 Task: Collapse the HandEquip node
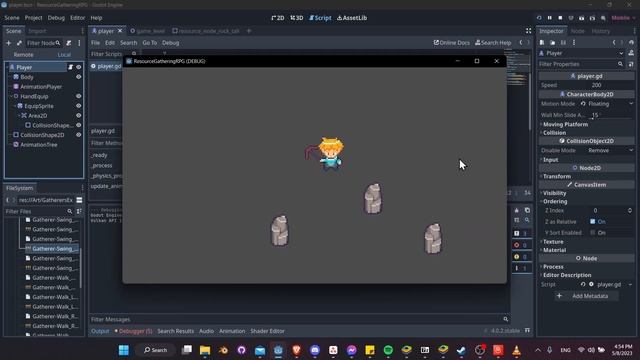11,96
